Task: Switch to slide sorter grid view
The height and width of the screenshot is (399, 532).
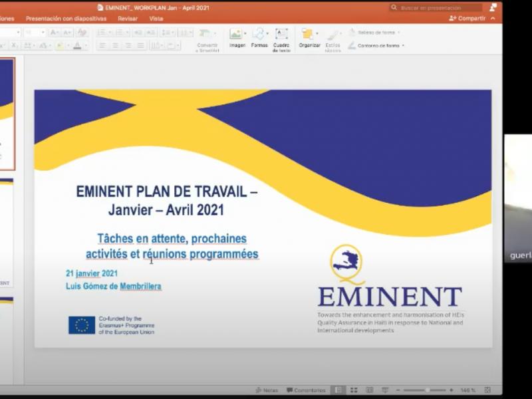Action: [x=354, y=390]
